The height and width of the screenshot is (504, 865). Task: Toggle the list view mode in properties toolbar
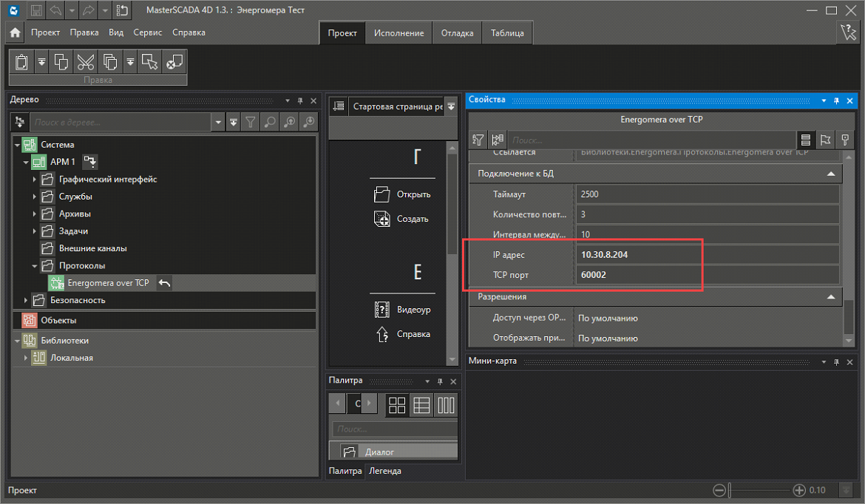point(806,140)
